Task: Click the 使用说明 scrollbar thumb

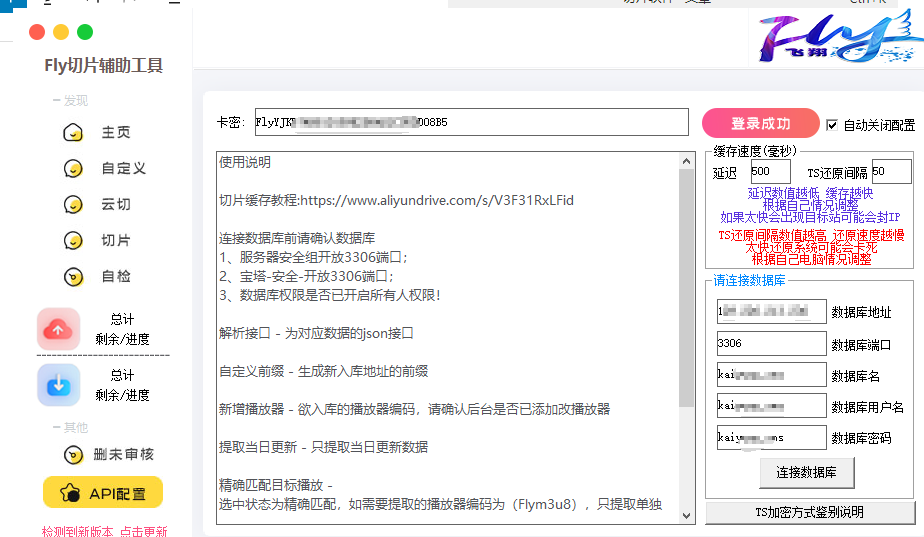Action: click(x=687, y=288)
